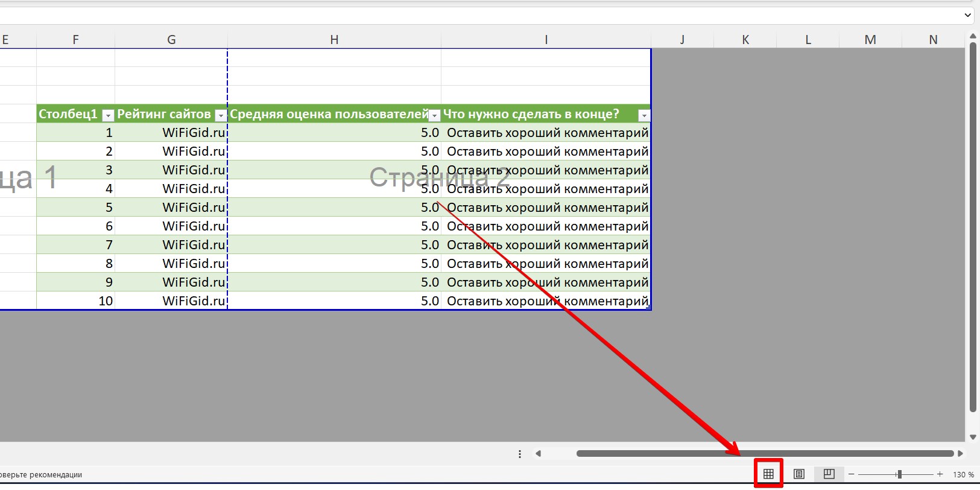Click Оставить хороший комментарий in row 1

546,133
